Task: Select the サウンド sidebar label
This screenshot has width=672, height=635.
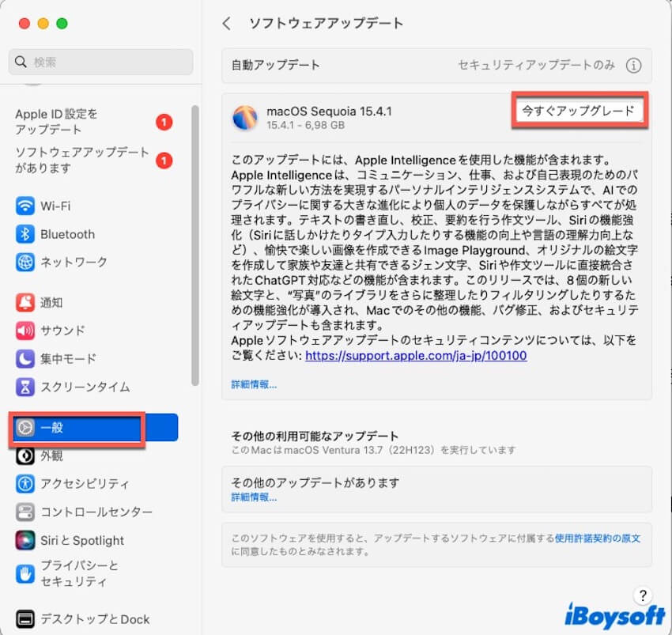Action: coord(62,331)
